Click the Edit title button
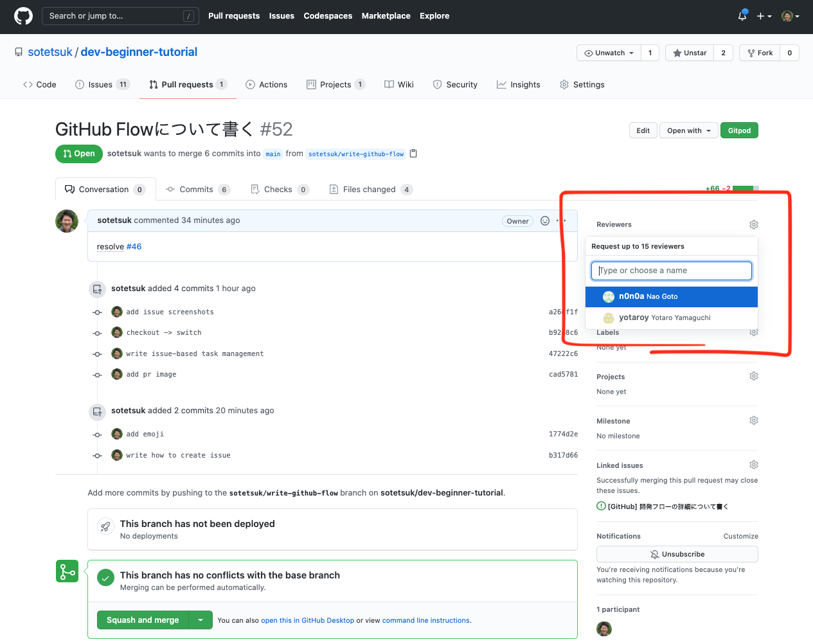This screenshot has width=813, height=644. (643, 130)
